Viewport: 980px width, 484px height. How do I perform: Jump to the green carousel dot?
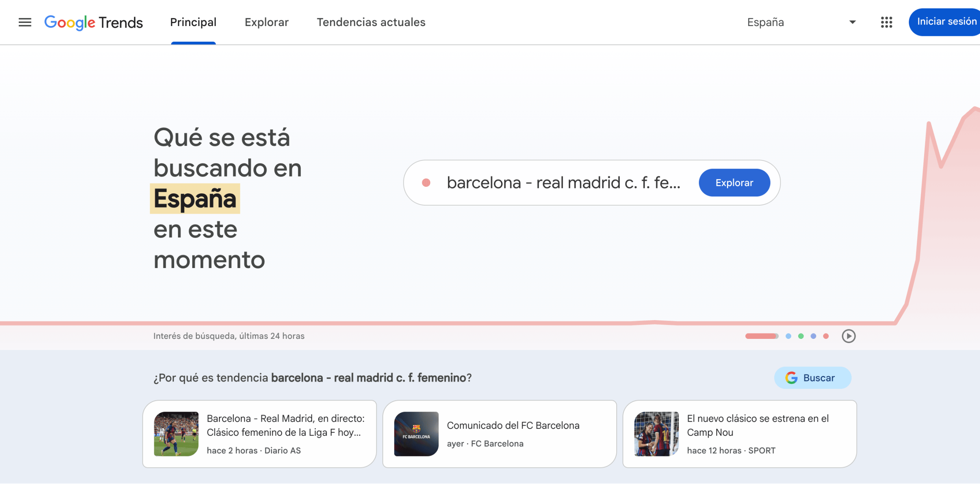click(801, 336)
